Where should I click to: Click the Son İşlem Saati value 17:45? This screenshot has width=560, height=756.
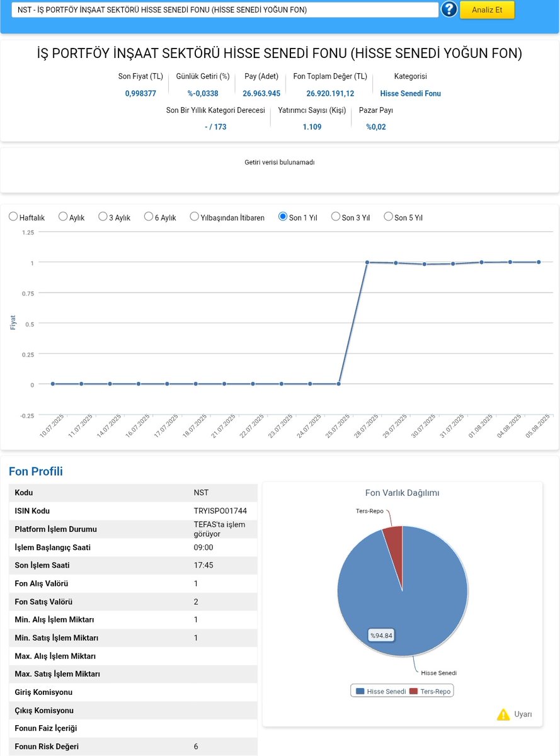pyautogui.click(x=203, y=565)
